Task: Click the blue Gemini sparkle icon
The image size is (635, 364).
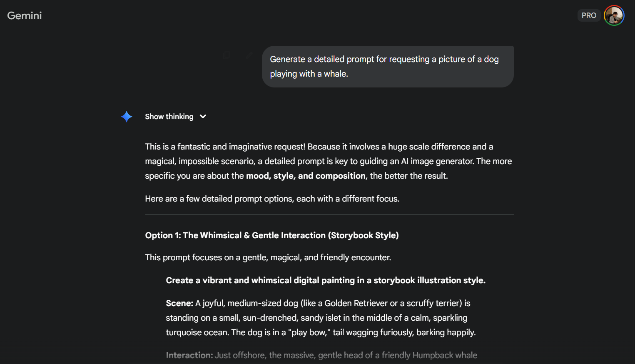Action: 127,117
